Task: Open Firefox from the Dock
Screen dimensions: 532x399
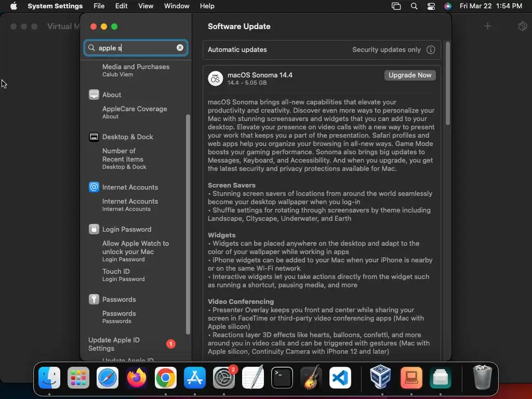Action: 137,378
